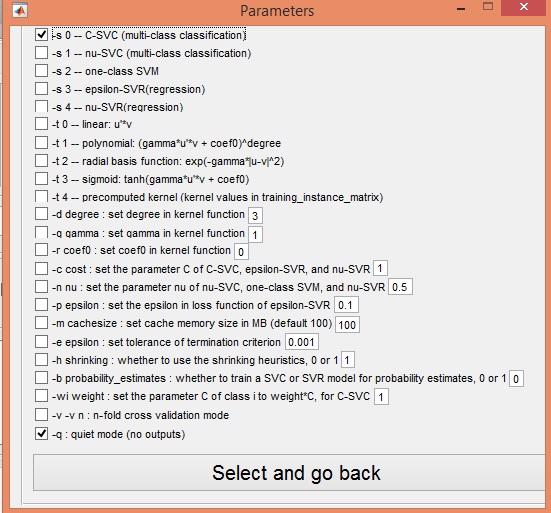Screen dimensions: 551x513
Task: Tick the -m cachesize checkbox
Action: click(x=41, y=323)
